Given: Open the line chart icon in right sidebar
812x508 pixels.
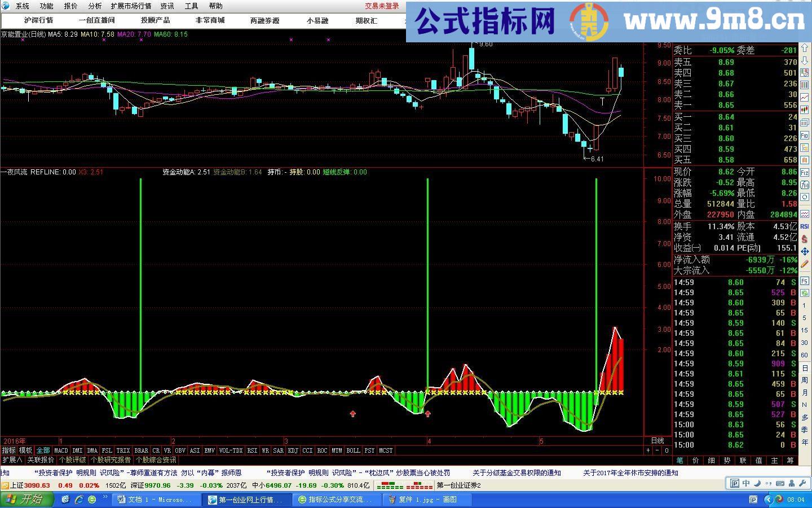Looking at the screenshot, I should (804, 97).
